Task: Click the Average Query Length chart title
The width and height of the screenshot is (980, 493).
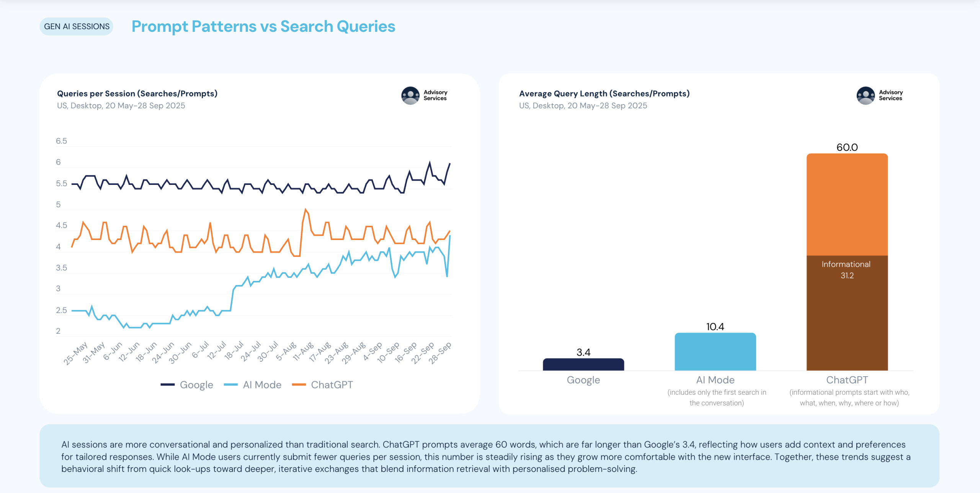Action: (x=604, y=94)
